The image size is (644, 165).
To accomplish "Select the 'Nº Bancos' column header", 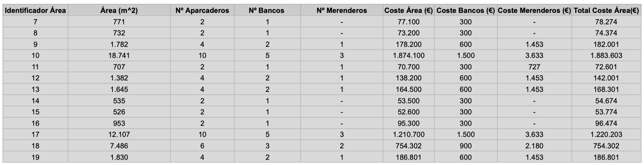I will [x=266, y=10].
